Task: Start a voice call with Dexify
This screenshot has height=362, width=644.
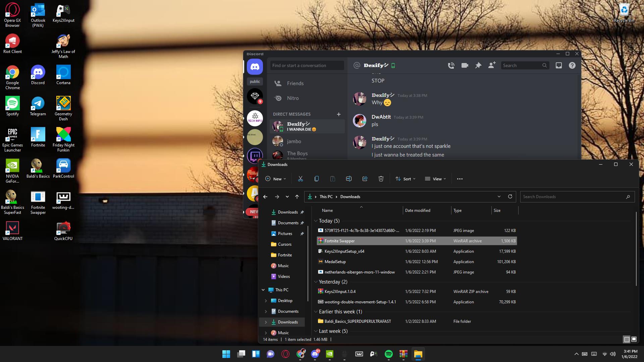Action: pos(451,66)
